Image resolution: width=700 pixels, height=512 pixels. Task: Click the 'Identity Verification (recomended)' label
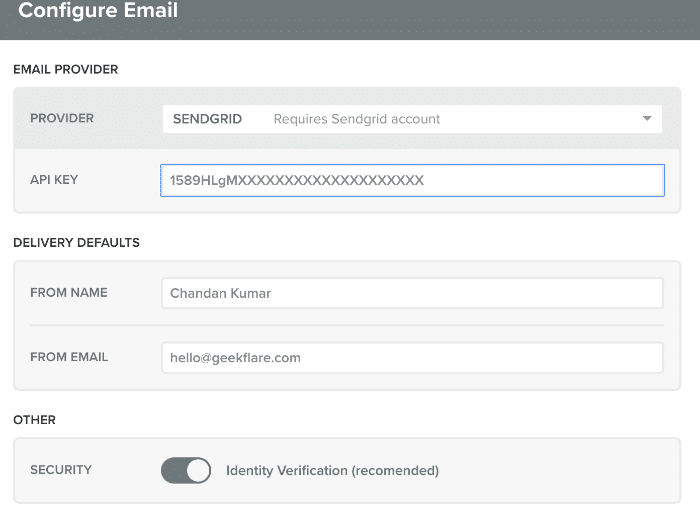pyautogui.click(x=333, y=470)
